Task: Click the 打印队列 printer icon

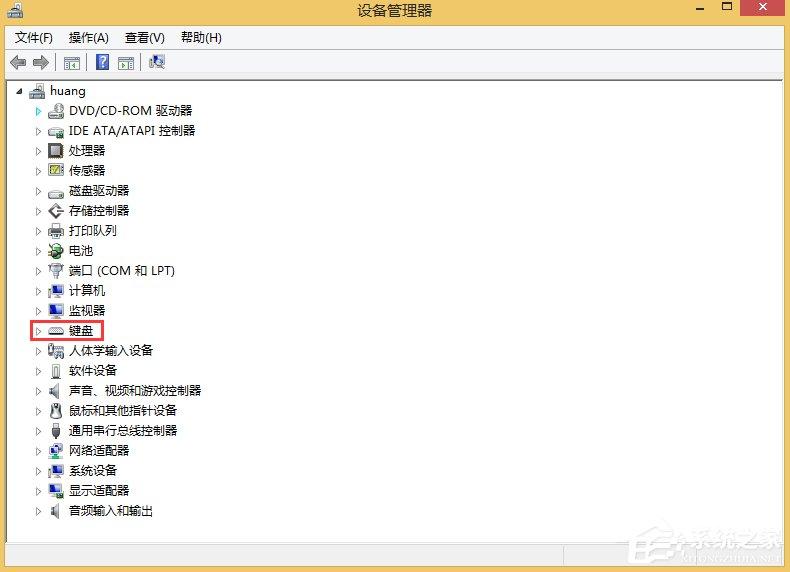Action: [x=56, y=231]
